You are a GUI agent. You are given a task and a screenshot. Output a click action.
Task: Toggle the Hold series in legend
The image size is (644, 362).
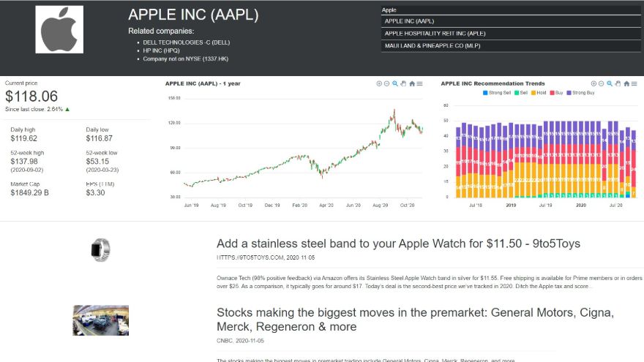coord(539,93)
